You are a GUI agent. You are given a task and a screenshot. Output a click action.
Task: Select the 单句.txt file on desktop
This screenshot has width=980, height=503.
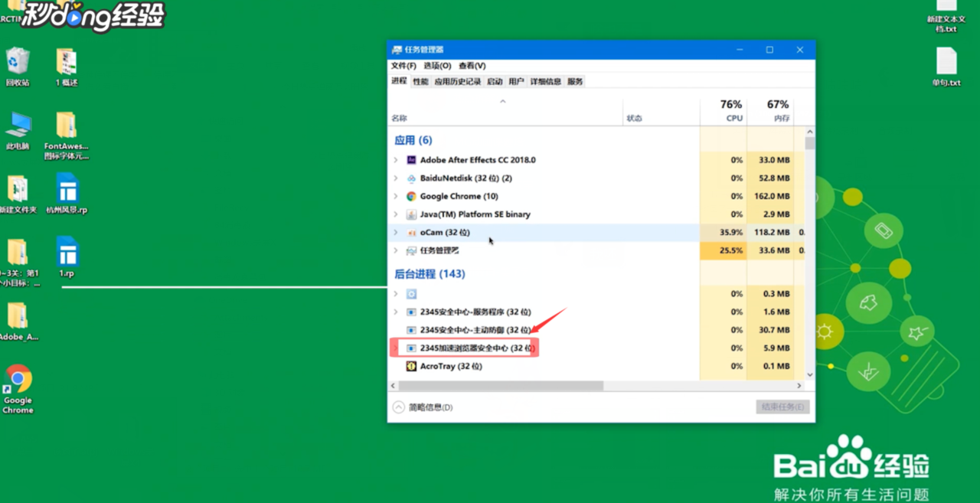(946, 67)
